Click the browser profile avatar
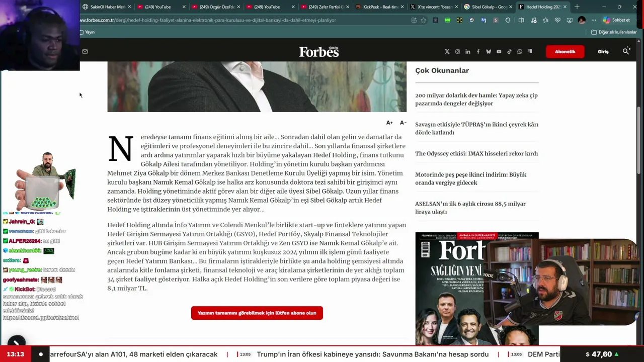This screenshot has width=644, height=362. point(582,20)
